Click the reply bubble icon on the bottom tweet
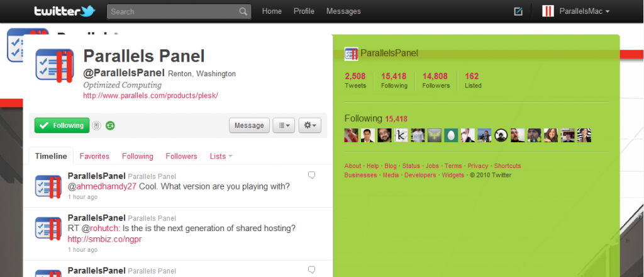This screenshot has height=277, width=644. 312,269
